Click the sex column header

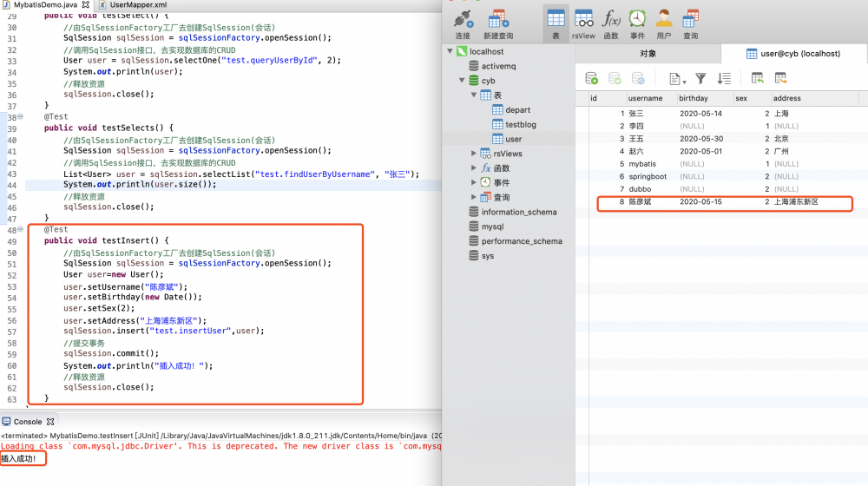[752, 99]
